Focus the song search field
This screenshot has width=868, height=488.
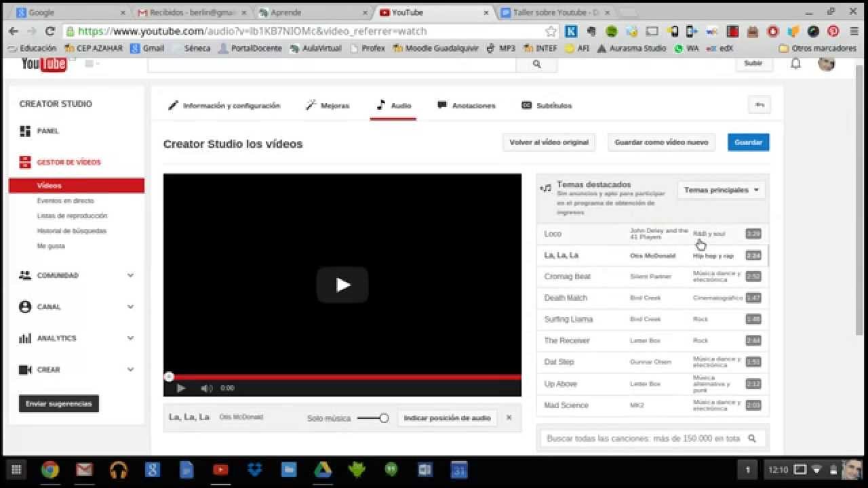pos(644,439)
